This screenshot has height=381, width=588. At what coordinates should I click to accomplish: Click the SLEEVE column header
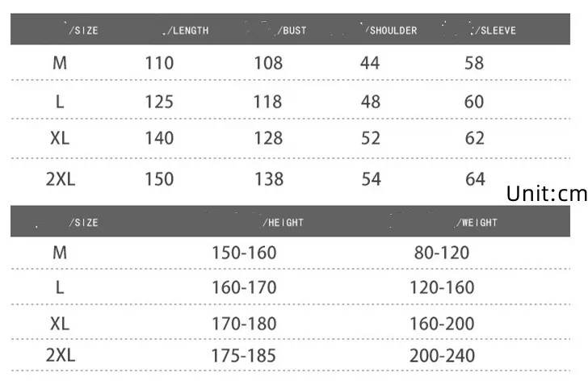(x=495, y=31)
